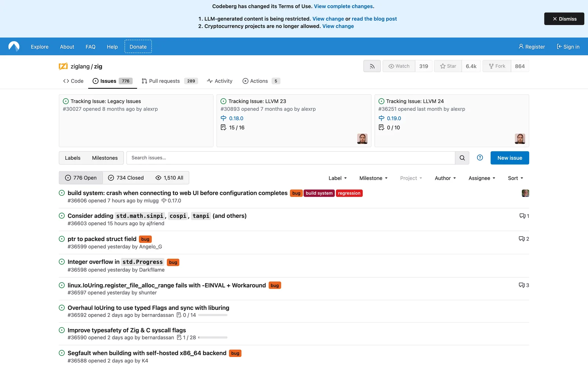
Task: Star the zig repository
Action: pos(448,66)
